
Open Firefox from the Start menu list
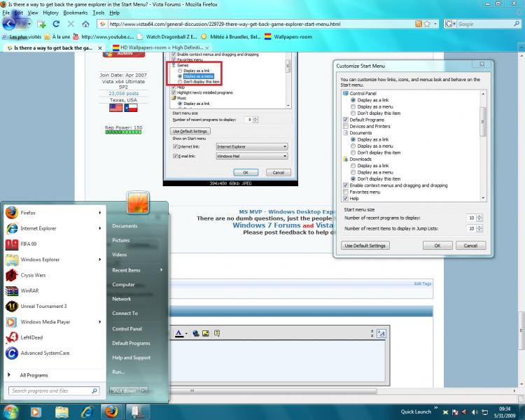pos(54,213)
